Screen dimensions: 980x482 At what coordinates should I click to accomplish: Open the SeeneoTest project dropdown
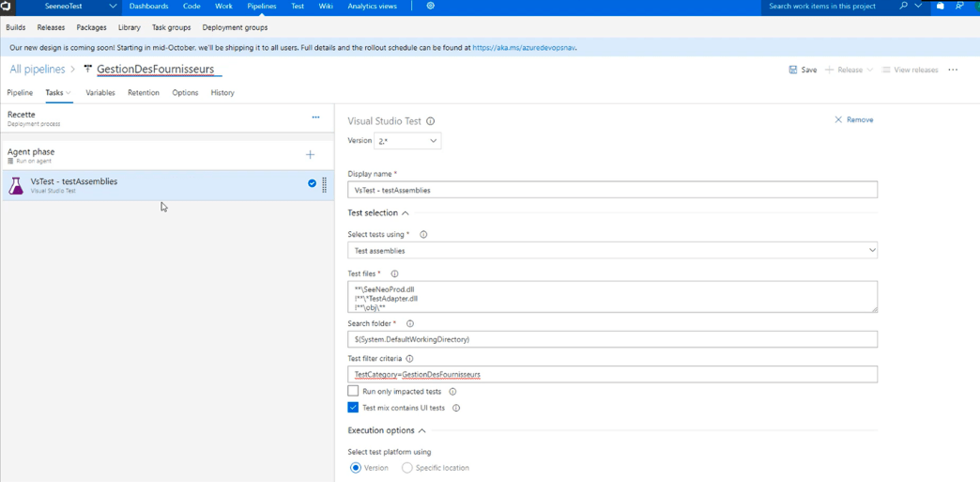[x=114, y=7]
